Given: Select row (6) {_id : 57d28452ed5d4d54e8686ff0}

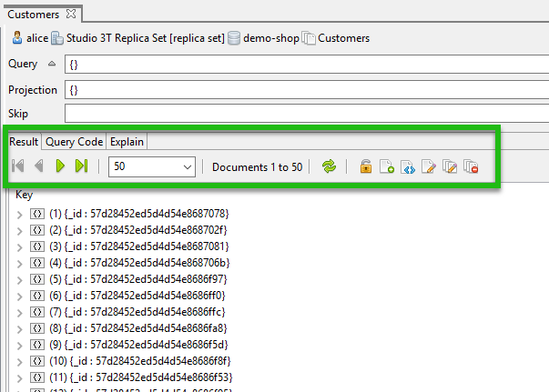Looking at the screenshot, I should [x=137, y=296].
